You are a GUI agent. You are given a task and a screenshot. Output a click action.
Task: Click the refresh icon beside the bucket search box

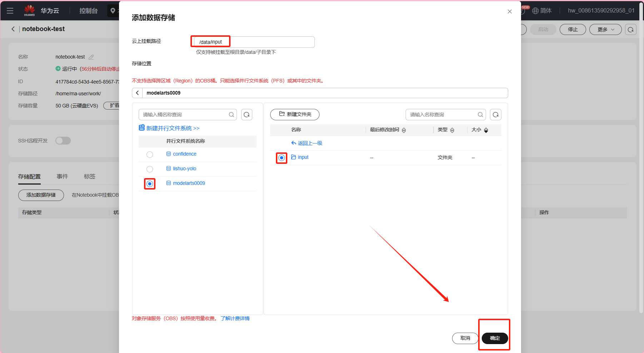pos(247,114)
